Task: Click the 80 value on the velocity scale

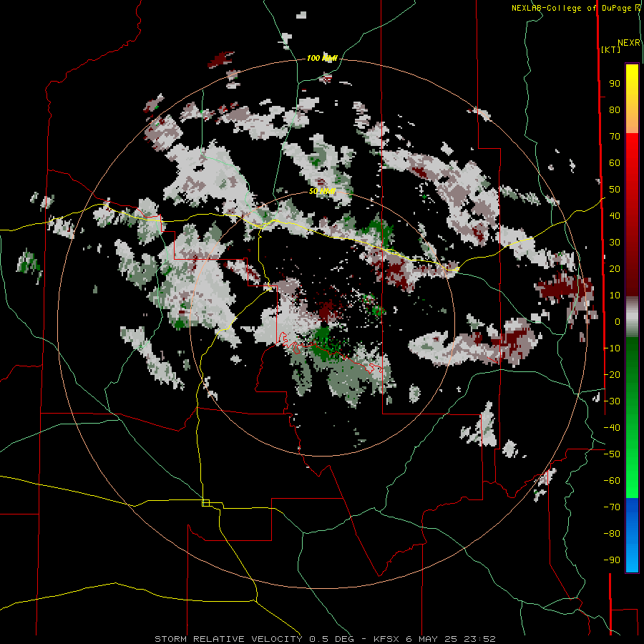Action: [x=615, y=110]
